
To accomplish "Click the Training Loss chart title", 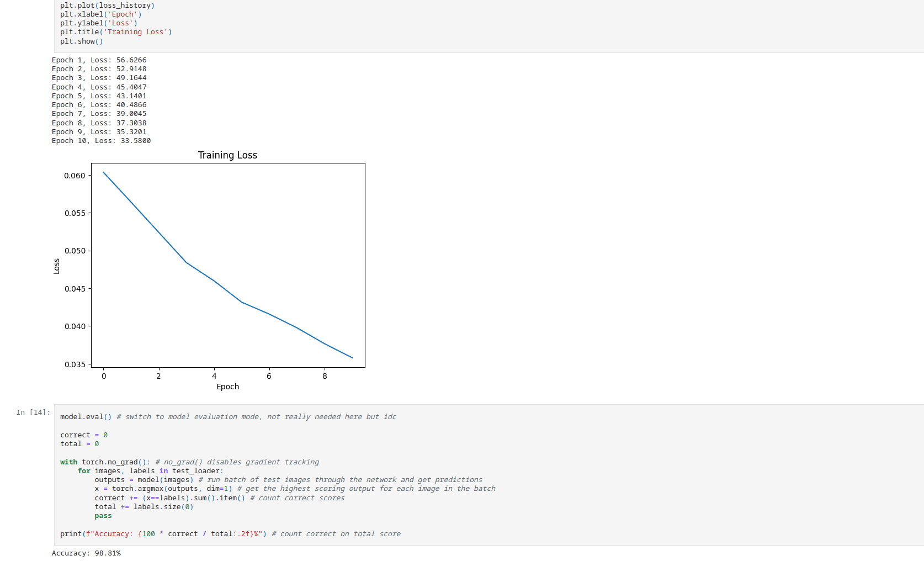I will pos(227,155).
